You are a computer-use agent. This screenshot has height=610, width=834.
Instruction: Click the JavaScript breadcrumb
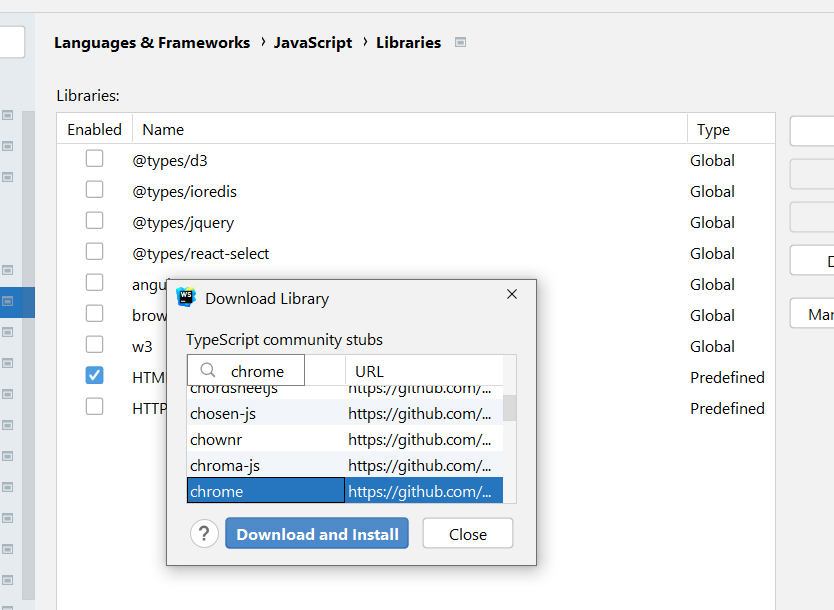pos(313,43)
